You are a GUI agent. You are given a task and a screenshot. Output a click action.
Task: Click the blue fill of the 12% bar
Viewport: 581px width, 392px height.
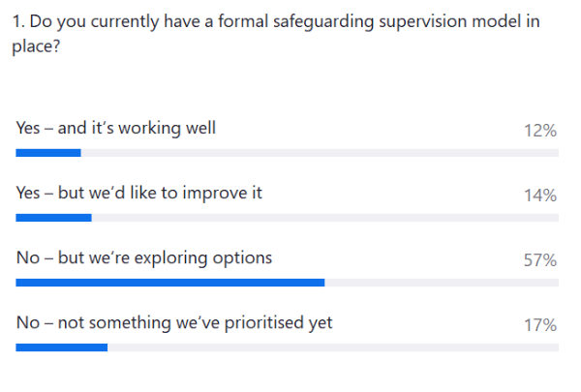pos(48,153)
